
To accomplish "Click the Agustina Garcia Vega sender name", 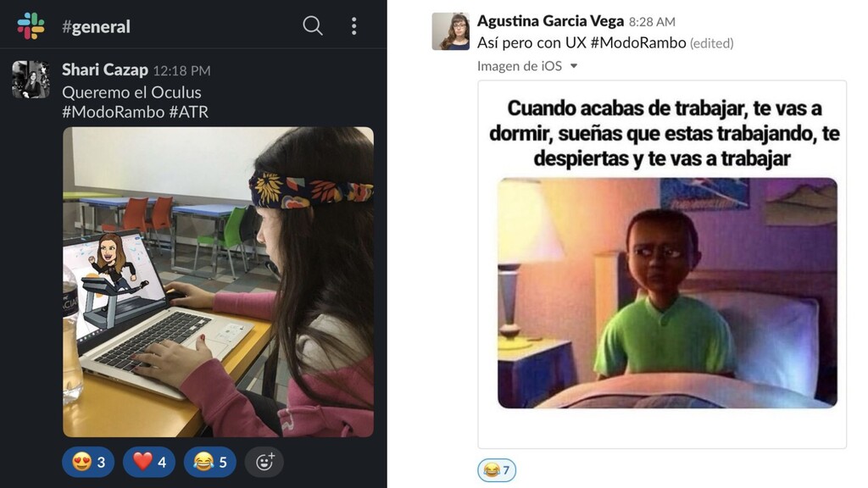I will [x=550, y=21].
